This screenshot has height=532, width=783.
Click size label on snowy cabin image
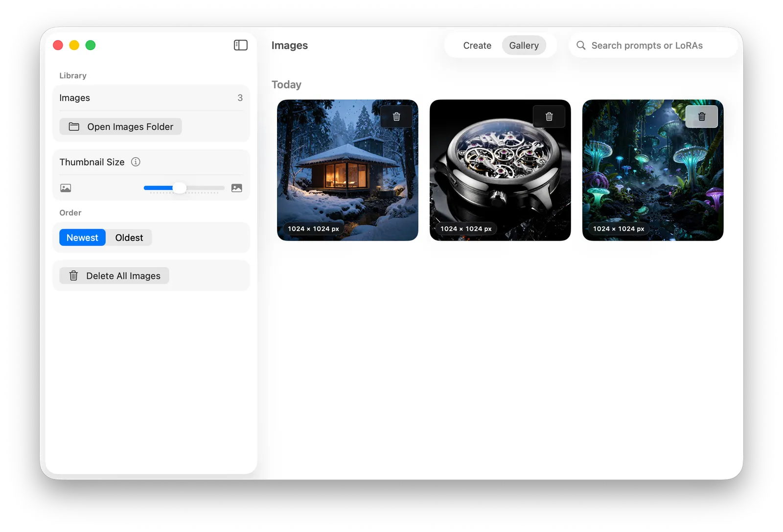tap(313, 229)
